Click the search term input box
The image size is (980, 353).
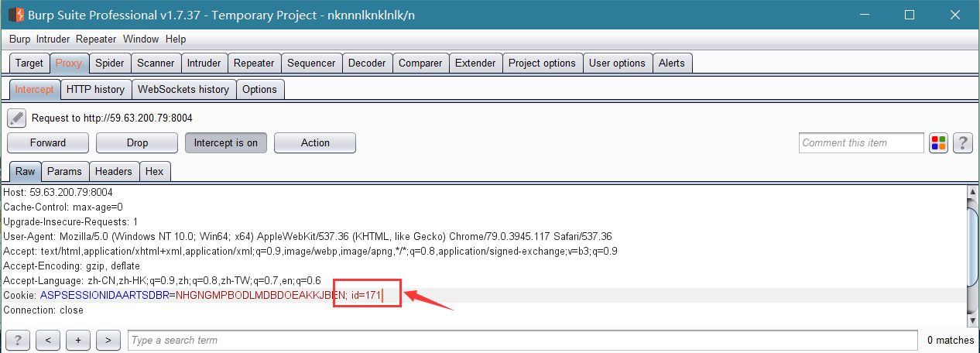click(x=523, y=340)
